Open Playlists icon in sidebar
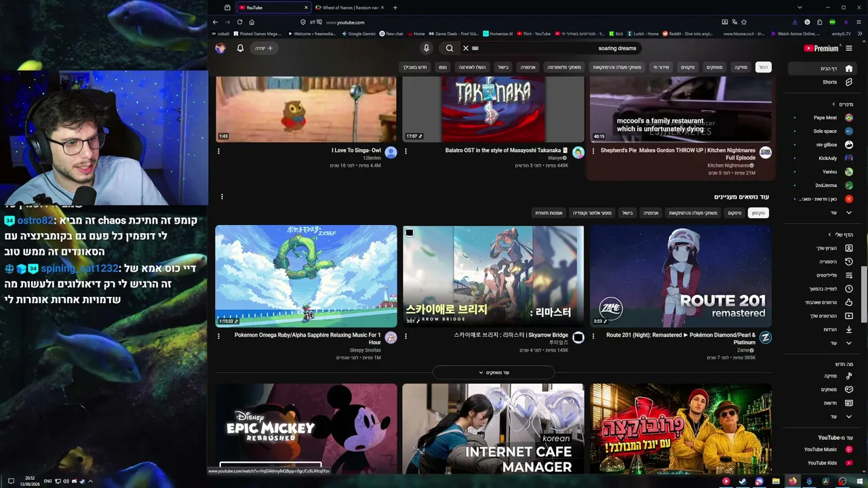868x488 pixels. click(x=849, y=275)
